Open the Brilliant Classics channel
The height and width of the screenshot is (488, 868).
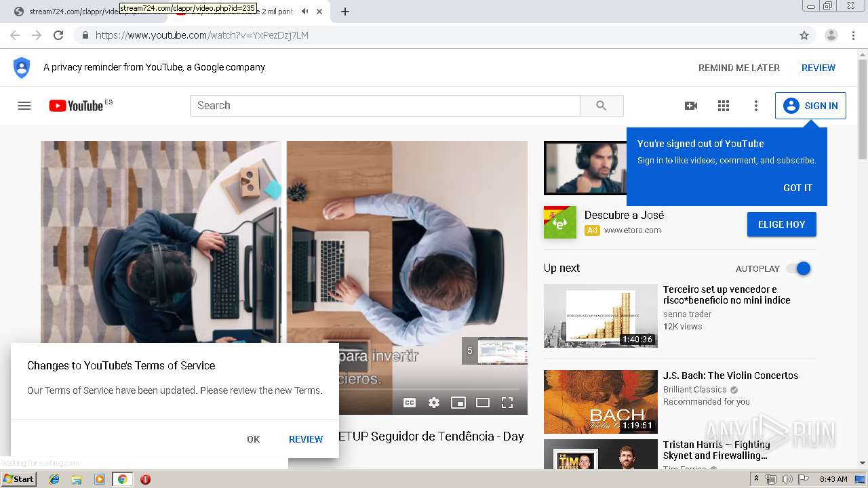click(694, 390)
